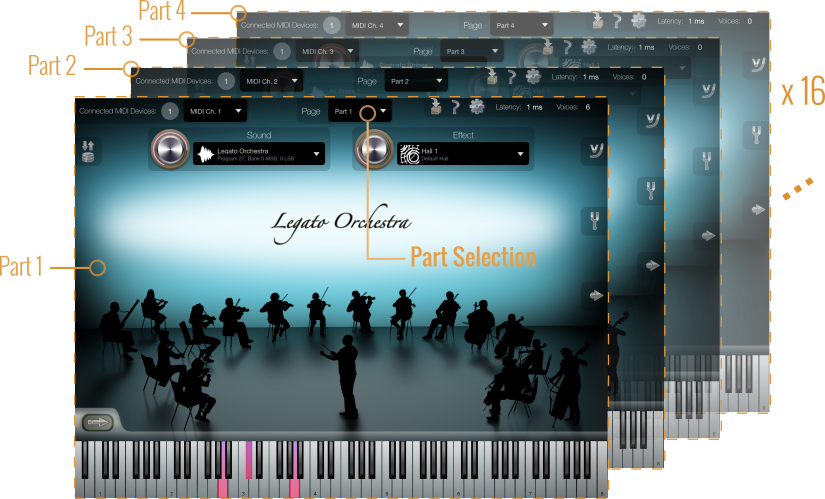Click the Voices 6 readout in Part 1
825x499 pixels.
[573, 107]
